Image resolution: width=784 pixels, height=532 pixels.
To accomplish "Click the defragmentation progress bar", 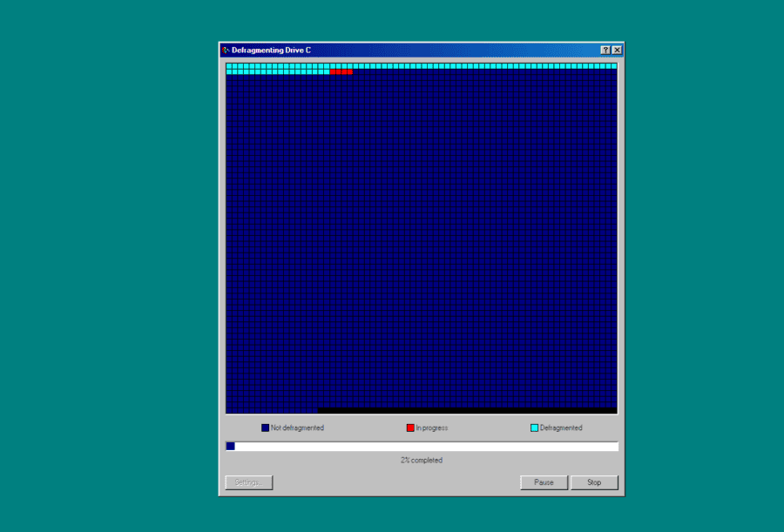I will coord(422,446).
